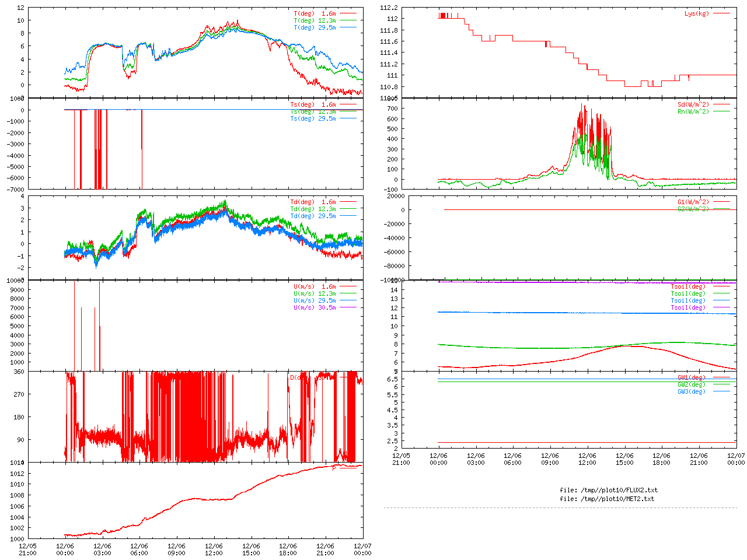Click the magenta Tsoil(deg) legend entry
Viewport: 747px width, 560px height.
[x=687, y=307]
